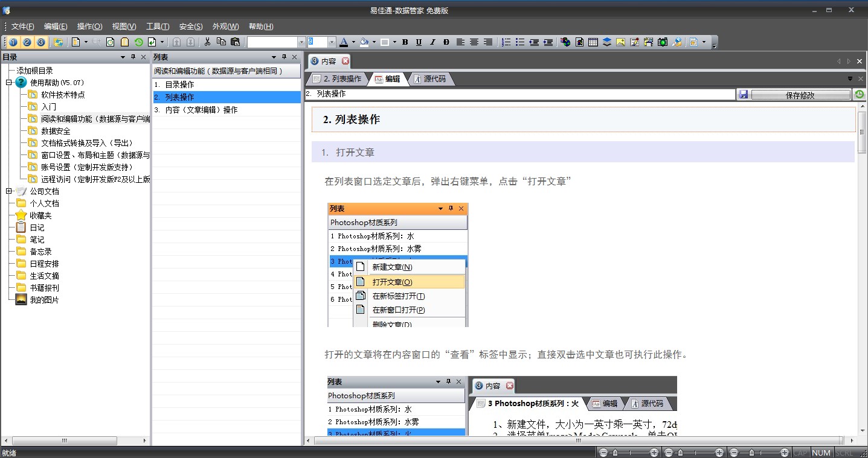Align text right using the toolbar icon
This screenshot has height=458, width=868.
(488, 42)
